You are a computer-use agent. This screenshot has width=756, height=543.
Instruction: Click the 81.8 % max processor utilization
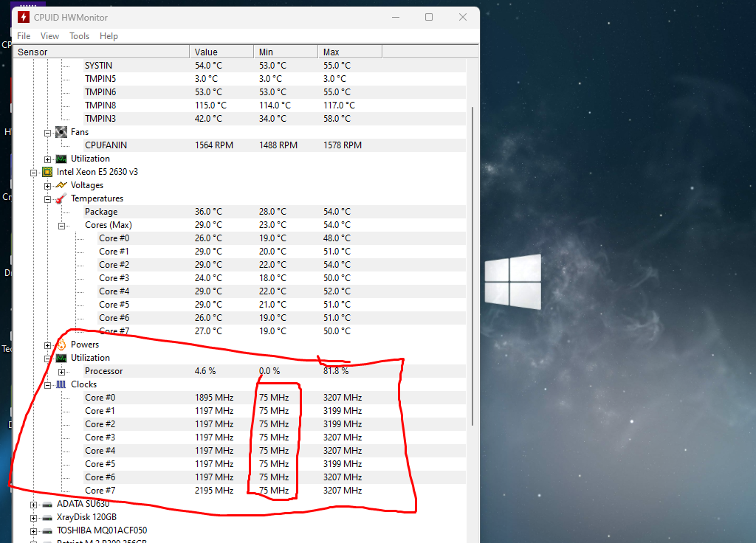click(336, 371)
